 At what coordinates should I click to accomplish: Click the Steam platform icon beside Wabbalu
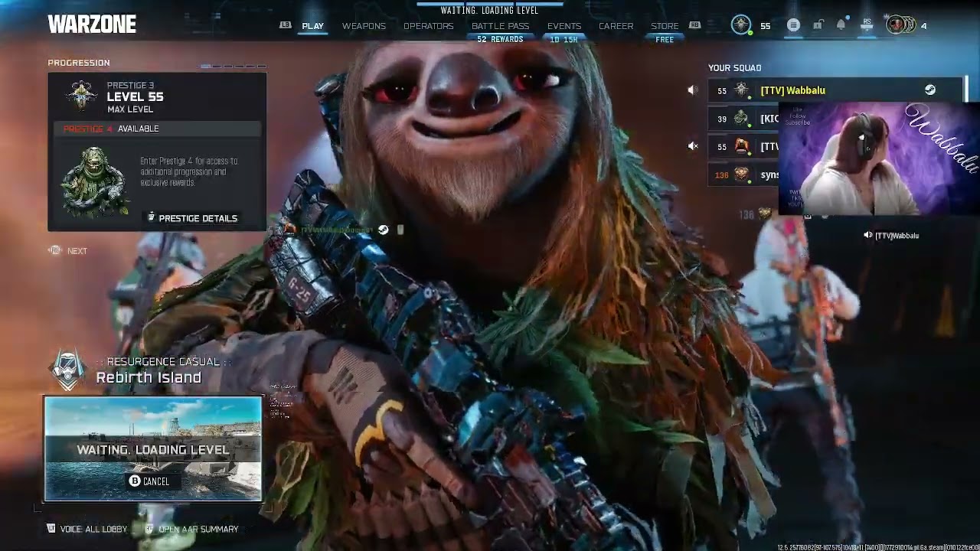point(930,90)
